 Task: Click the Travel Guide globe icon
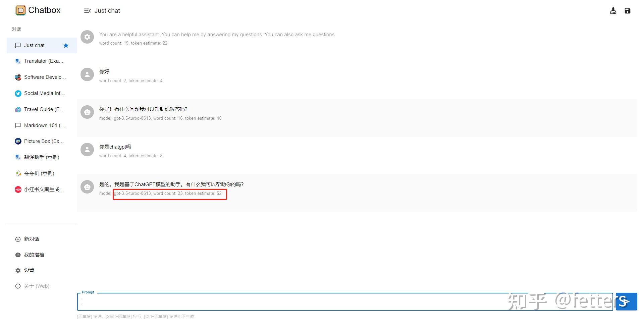click(x=18, y=110)
